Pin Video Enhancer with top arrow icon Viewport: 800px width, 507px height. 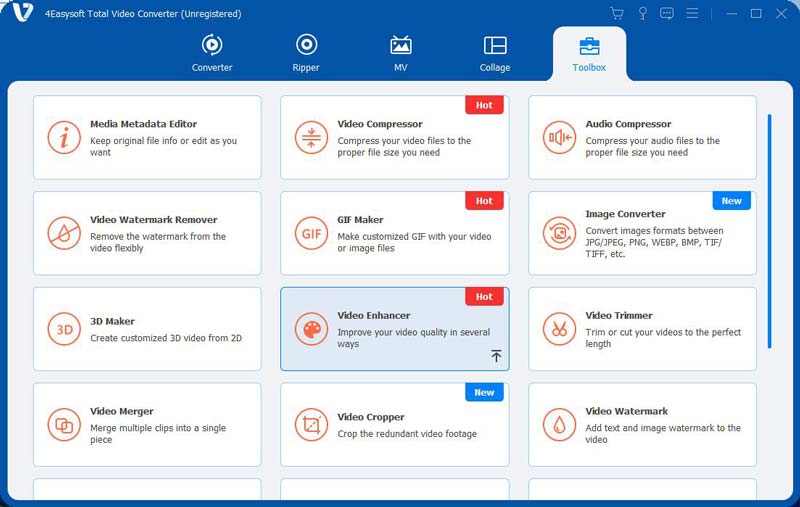(x=496, y=356)
